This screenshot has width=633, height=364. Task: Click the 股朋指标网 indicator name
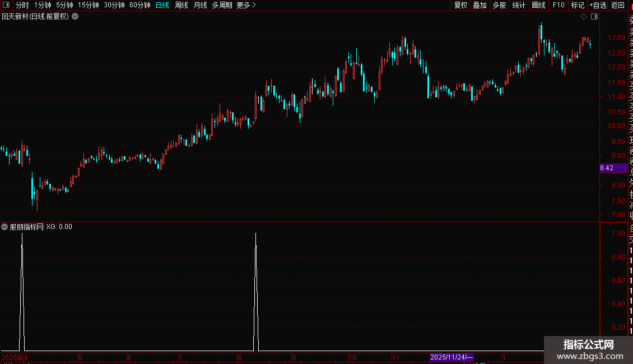[27, 227]
